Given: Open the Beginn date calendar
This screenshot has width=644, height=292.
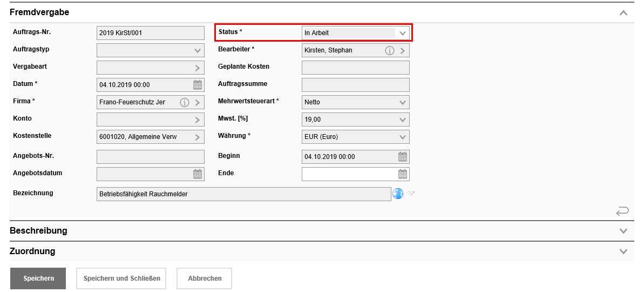Looking at the screenshot, I should [x=403, y=157].
